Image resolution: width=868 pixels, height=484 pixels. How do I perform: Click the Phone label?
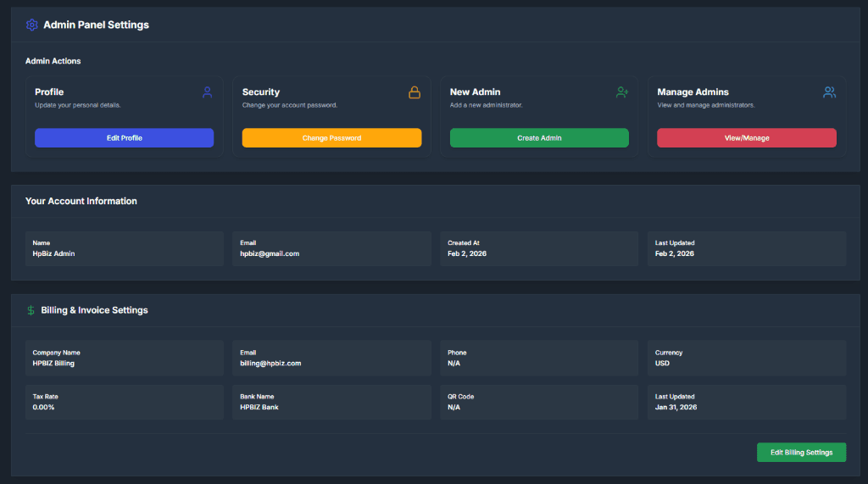pyautogui.click(x=457, y=353)
